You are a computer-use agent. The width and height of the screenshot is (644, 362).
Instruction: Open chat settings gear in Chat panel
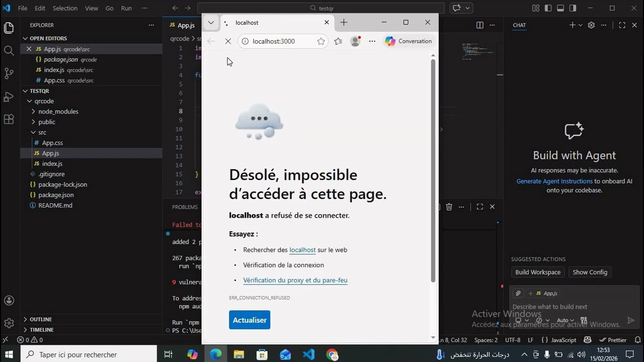(591, 25)
